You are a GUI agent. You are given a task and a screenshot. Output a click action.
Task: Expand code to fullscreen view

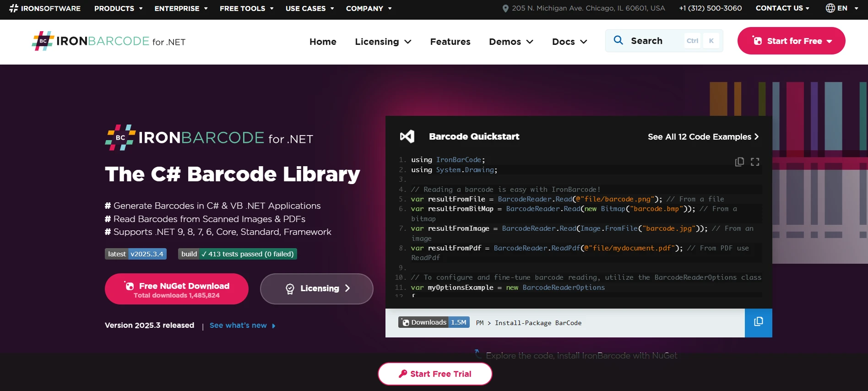[x=755, y=162]
